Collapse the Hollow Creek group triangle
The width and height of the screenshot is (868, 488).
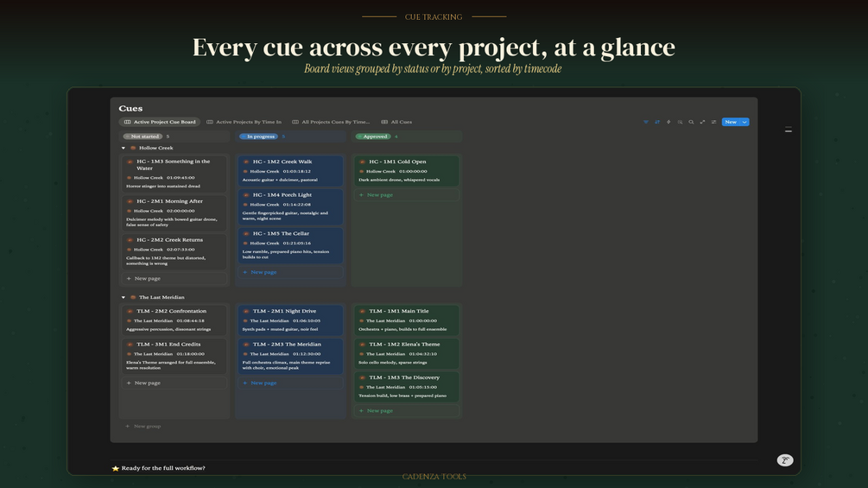(x=124, y=148)
